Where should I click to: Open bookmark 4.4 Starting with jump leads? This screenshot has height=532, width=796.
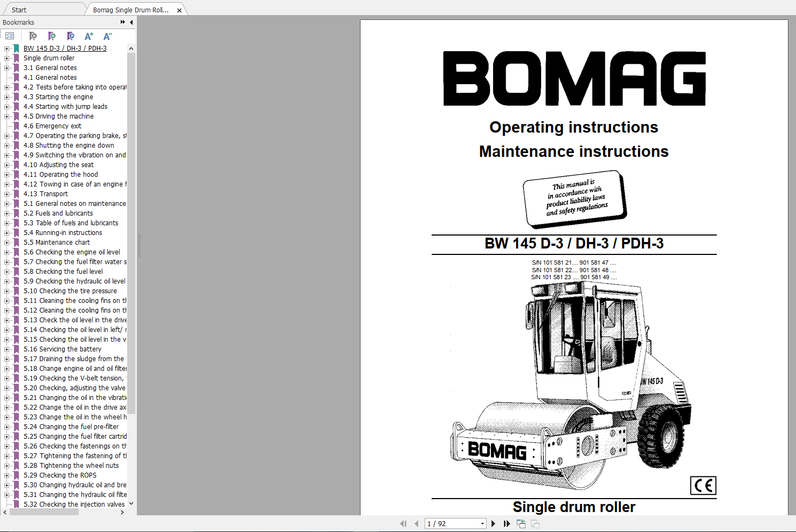coord(65,107)
